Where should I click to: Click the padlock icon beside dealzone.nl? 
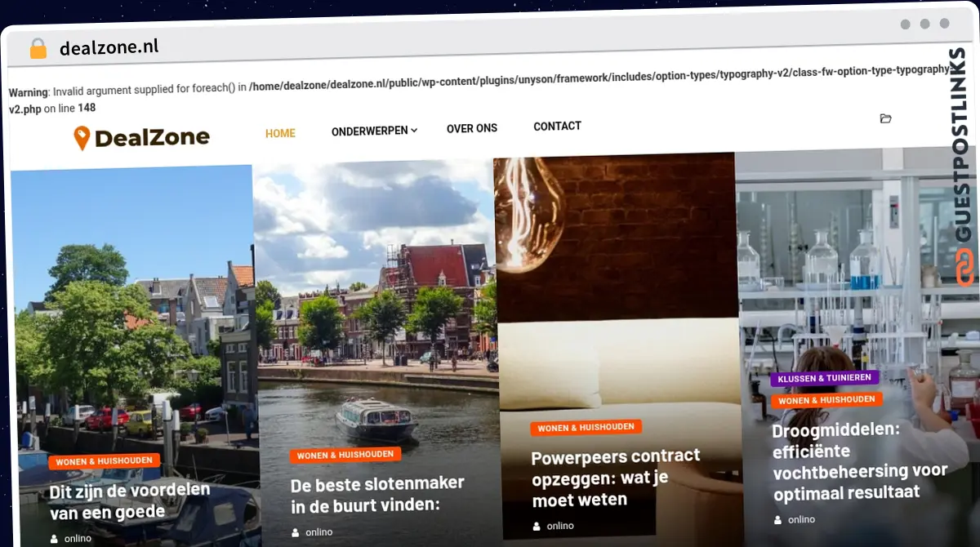(x=38, y=49)
